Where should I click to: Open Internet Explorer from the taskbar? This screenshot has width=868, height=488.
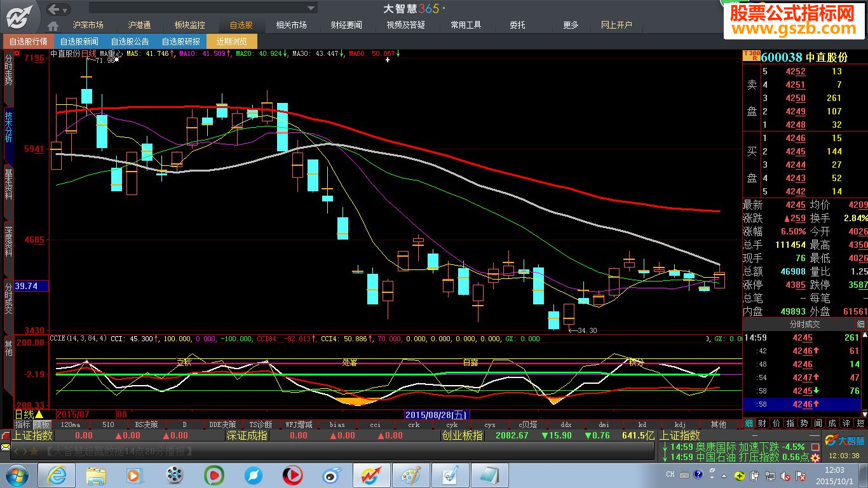point(57,475)
